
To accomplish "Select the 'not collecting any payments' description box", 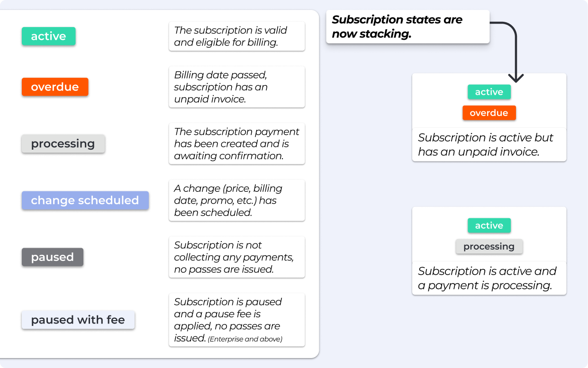I will pyautogui.click(x=236, y=257).
